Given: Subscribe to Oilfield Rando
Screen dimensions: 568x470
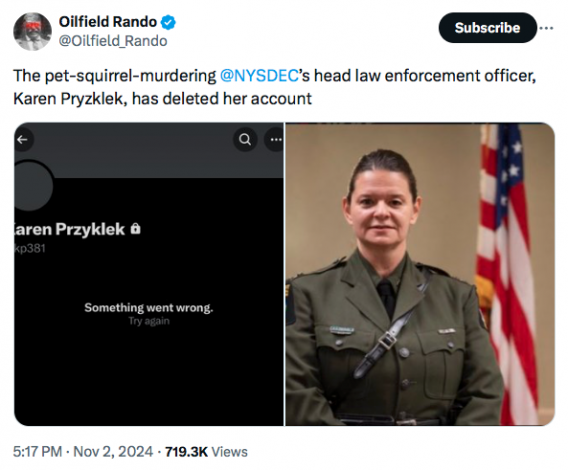Looking at the screenshot, I should (487, 28).
